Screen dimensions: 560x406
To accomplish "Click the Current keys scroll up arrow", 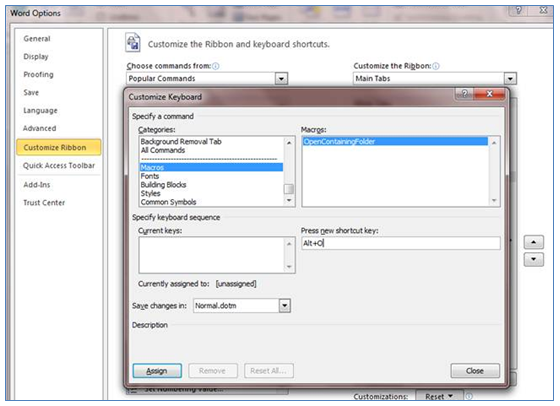I will [289, 244].
